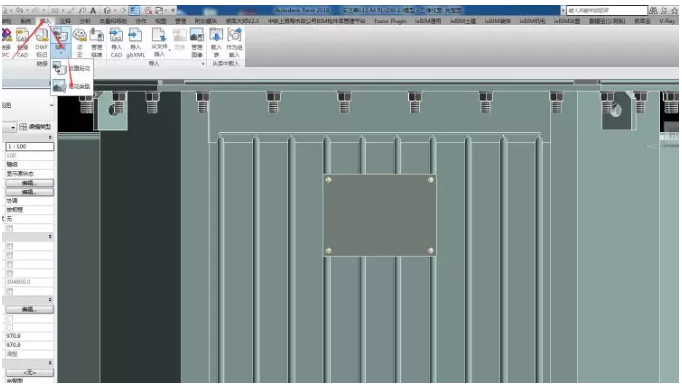The width and height of the screenshot is (682, 385).
Task: Collapse the properties section containing 970.9 values
Action: point(50,300)
